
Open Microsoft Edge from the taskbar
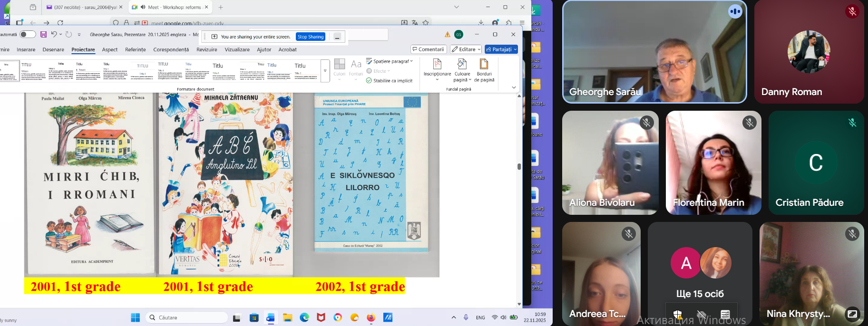[304, 317]
